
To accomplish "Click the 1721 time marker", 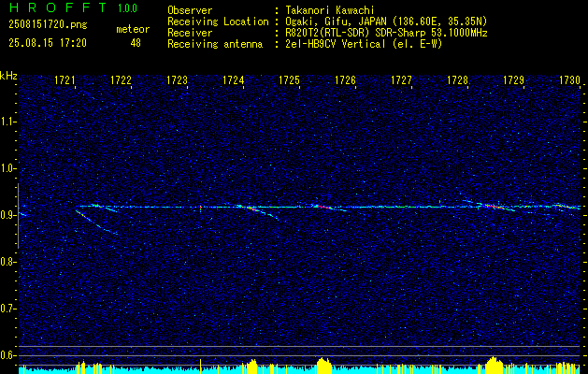I will point(65,80).
